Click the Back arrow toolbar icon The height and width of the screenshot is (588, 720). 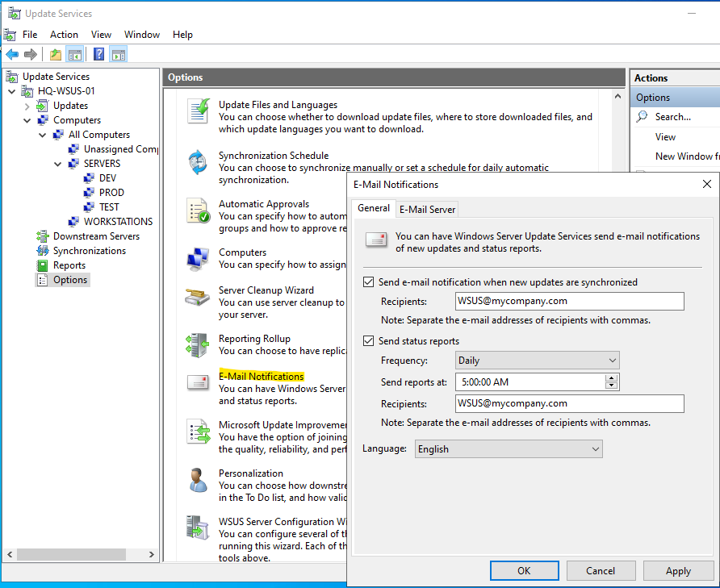[x=12, y=54]
